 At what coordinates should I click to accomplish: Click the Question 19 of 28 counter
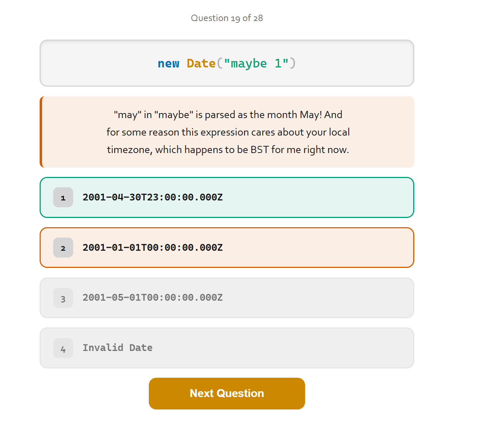pos(227,18)
